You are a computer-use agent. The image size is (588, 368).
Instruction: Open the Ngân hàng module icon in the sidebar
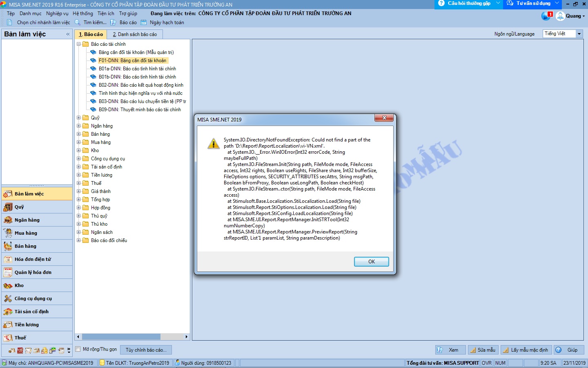[x=8, y=220]
